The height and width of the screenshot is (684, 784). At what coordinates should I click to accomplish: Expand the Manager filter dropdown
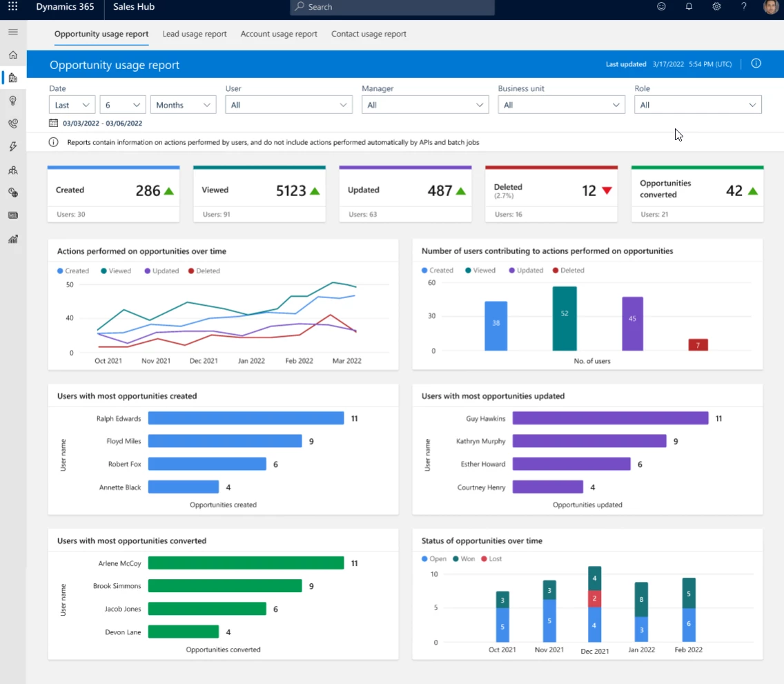point(425,105)
